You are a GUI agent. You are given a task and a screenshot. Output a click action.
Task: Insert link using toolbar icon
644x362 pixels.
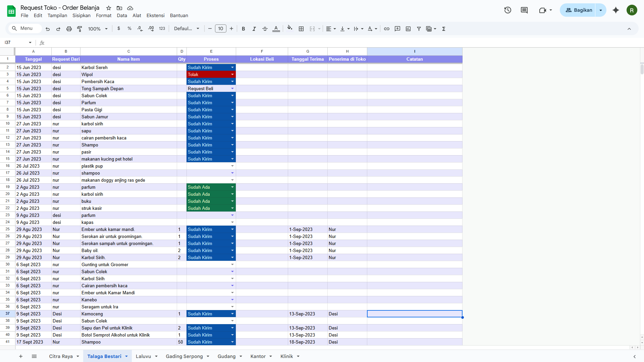[386, 29]
